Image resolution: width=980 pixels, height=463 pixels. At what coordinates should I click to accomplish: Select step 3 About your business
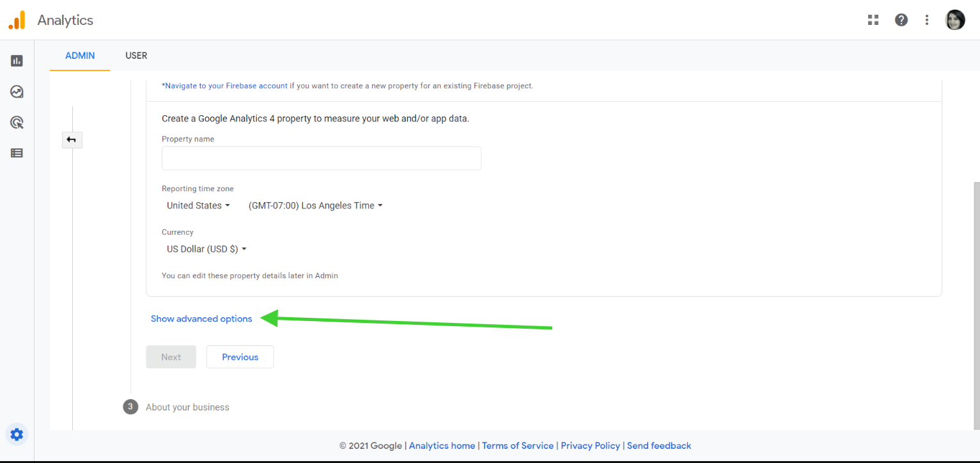click(x=176, y=407)
